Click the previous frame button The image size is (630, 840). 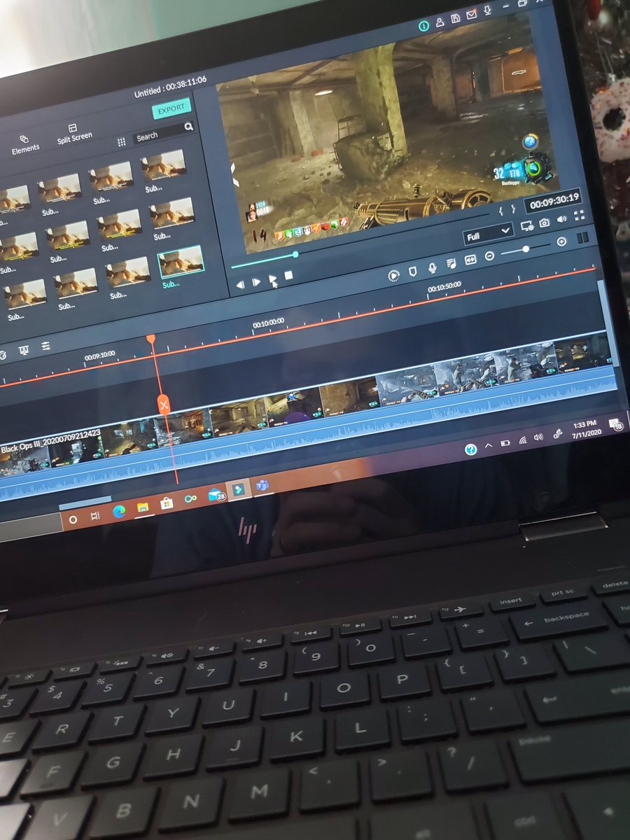(240, 285)
